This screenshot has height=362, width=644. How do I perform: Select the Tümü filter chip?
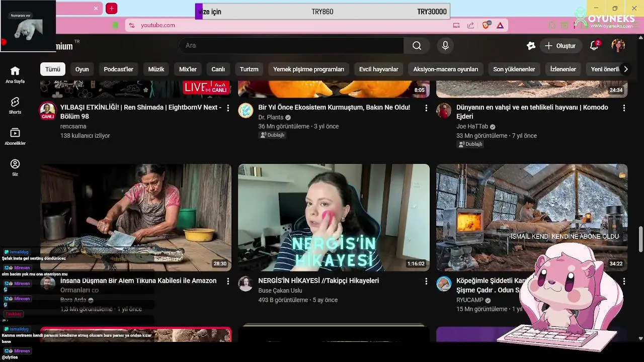tap(53, 69)
